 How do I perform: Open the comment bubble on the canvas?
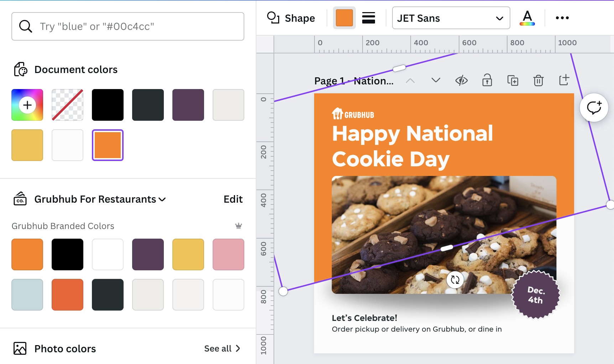point(594,107)
